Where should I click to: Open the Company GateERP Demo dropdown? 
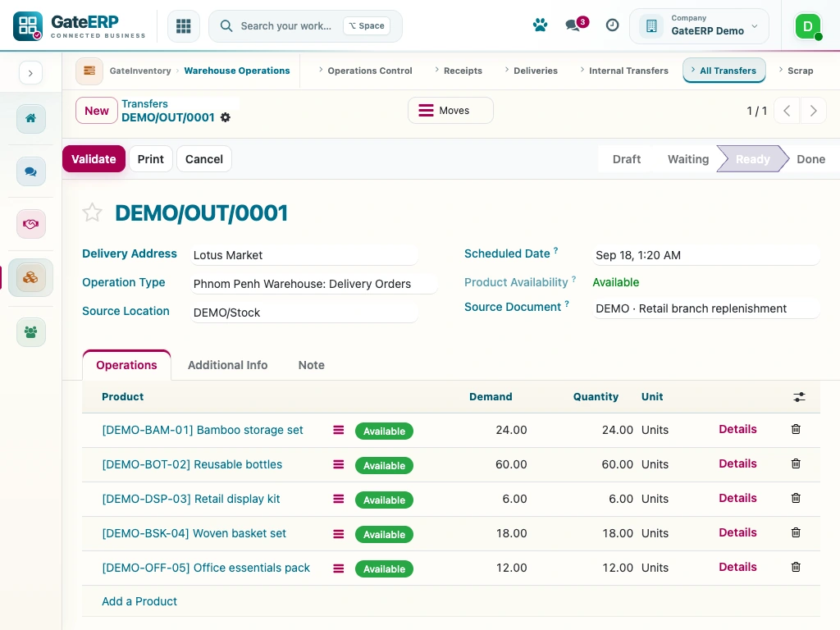click(x=699, y=25)
